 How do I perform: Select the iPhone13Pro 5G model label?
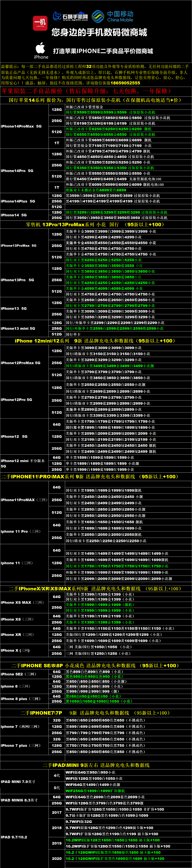(x=17, y=280)
